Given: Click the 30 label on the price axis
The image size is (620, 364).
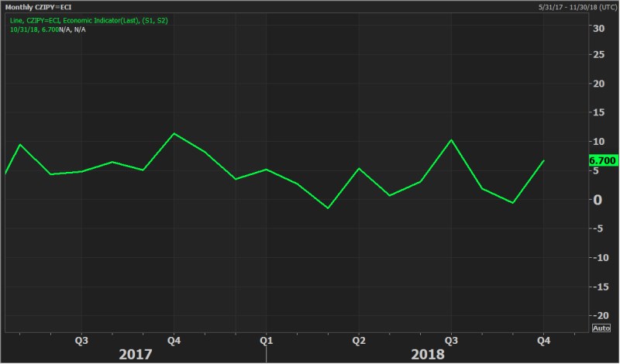Looking at the screenshot, I should (598, 29).
